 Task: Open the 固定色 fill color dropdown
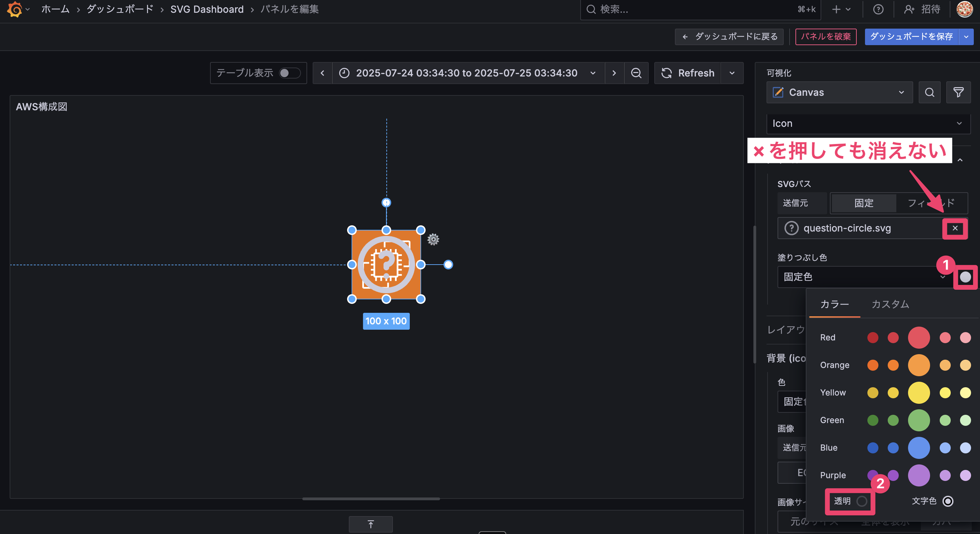click(864, 277)
